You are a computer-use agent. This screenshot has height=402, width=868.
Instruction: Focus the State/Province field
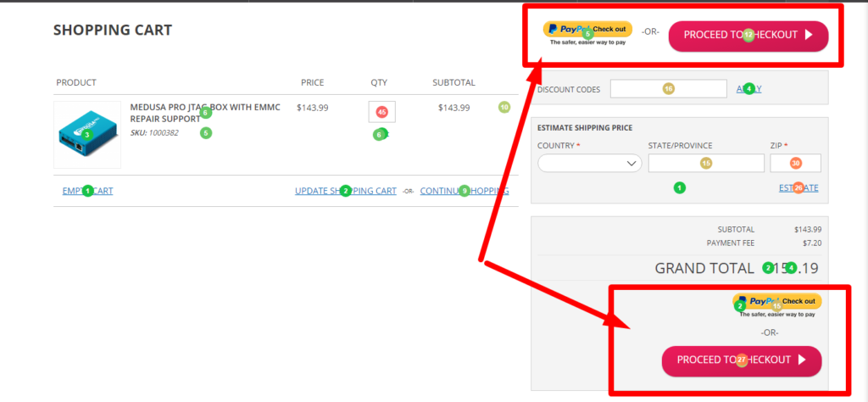706,164
